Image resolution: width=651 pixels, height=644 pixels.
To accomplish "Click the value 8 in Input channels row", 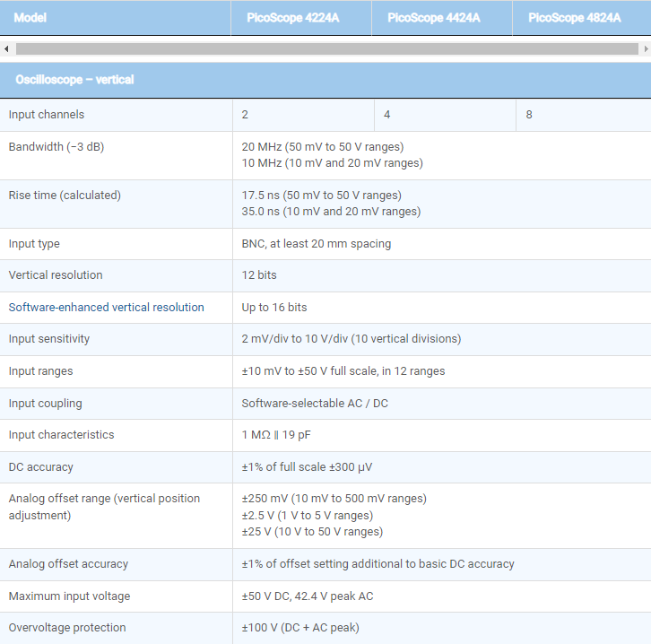I will click(x=529, y=115).
